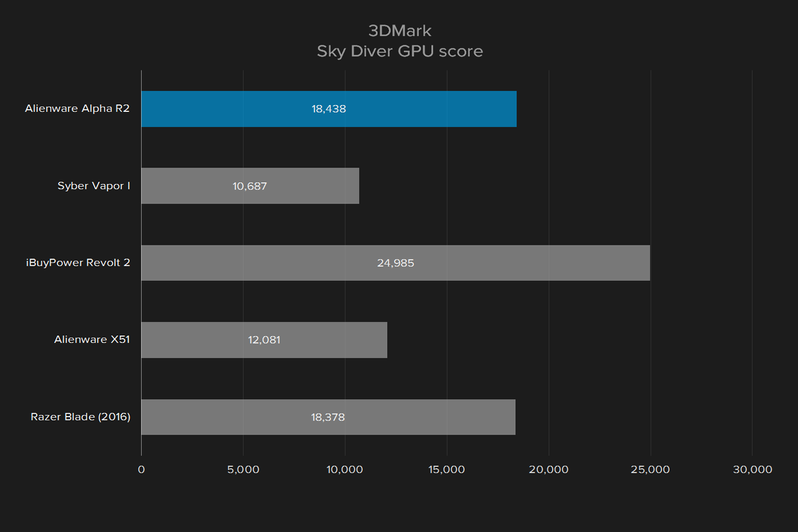798x532 pixels.
Task: Click the Razer Blade (2016) bar
Action: (328, 417)
